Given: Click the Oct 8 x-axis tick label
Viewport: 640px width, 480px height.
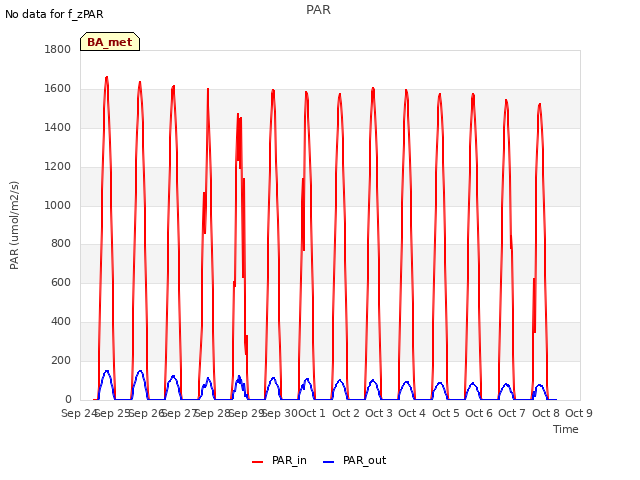Looking at the screenshot, I should (x=546, y=413).
